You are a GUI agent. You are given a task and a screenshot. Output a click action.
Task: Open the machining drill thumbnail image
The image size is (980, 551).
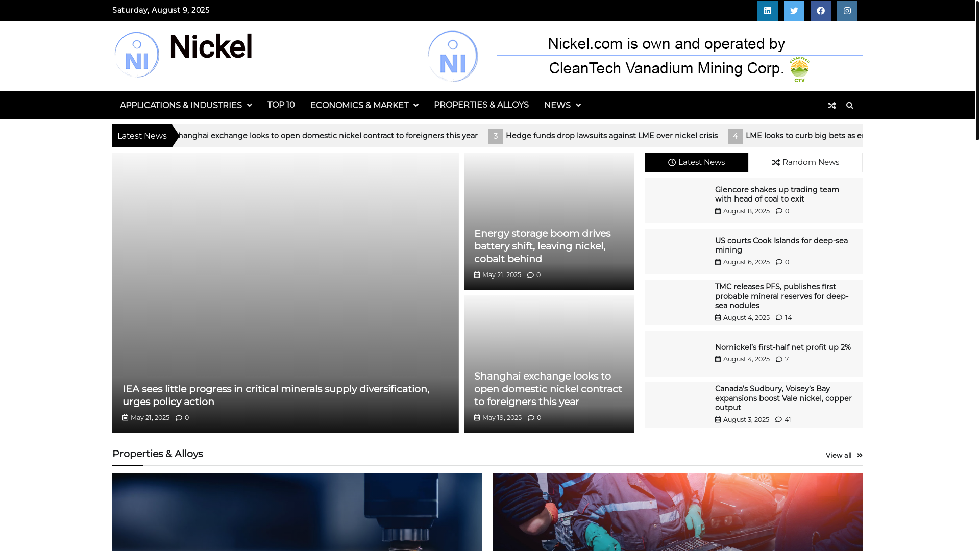point(297,512)
